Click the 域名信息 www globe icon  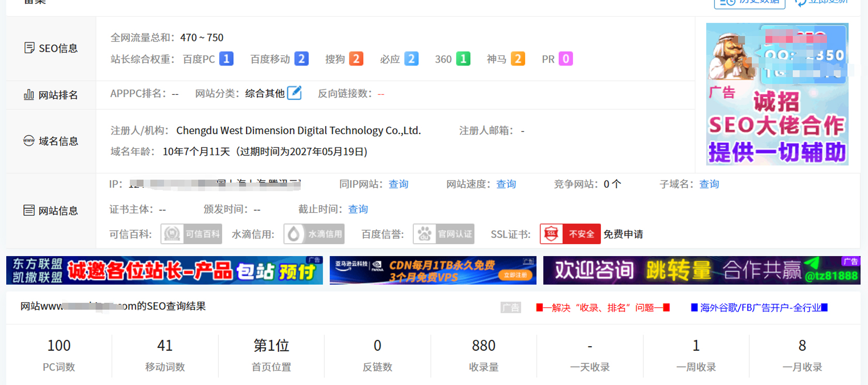[x=29, y=141]
